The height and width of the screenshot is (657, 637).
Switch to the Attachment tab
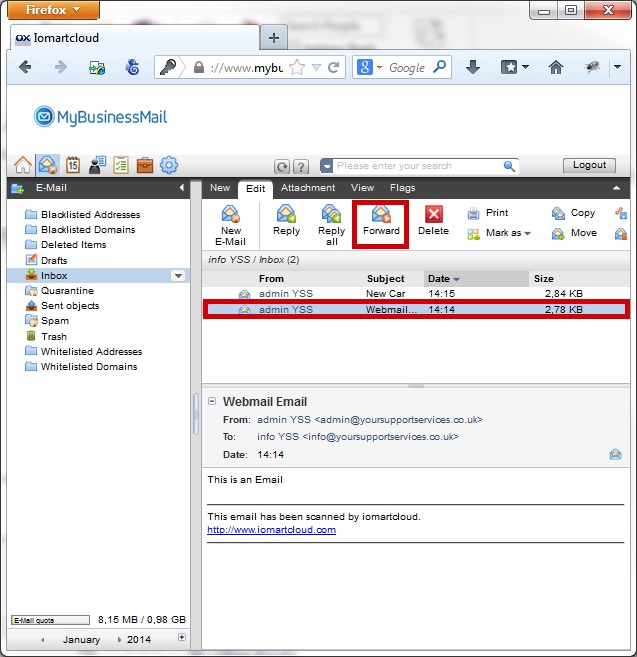[x=308, y=188]
